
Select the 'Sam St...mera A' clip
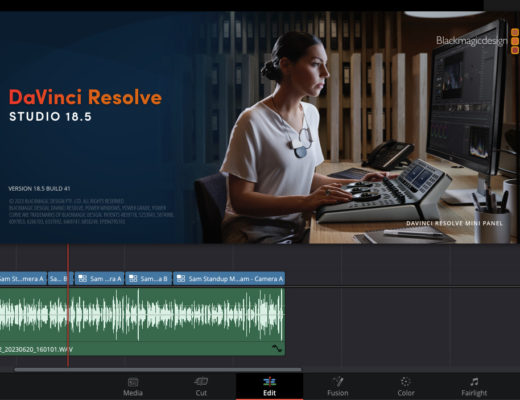tap(23, 278)
